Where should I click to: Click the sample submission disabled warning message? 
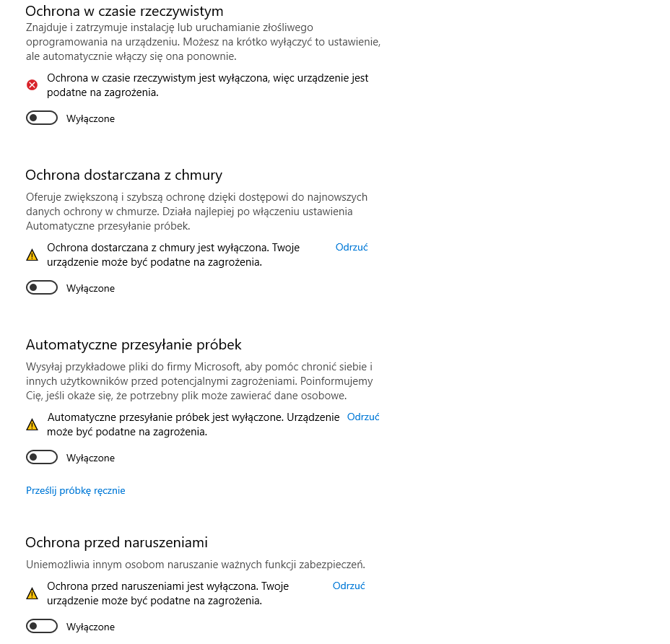tap(193, 425)
